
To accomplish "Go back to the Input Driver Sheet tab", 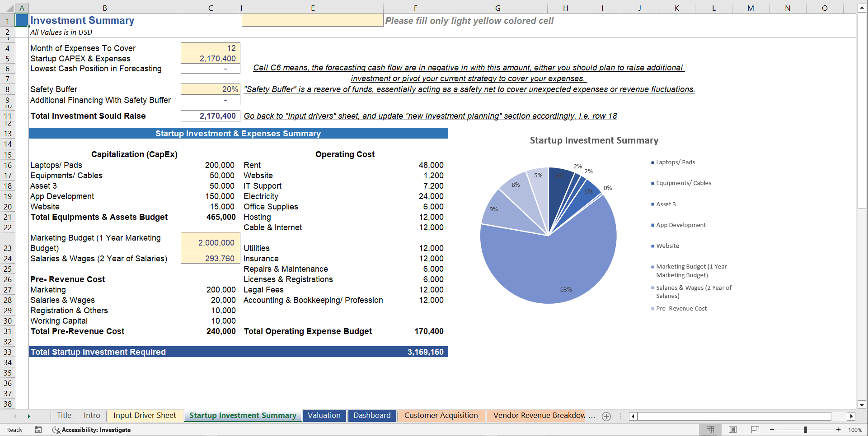I will pyautogui.click(x=145, y=416).
